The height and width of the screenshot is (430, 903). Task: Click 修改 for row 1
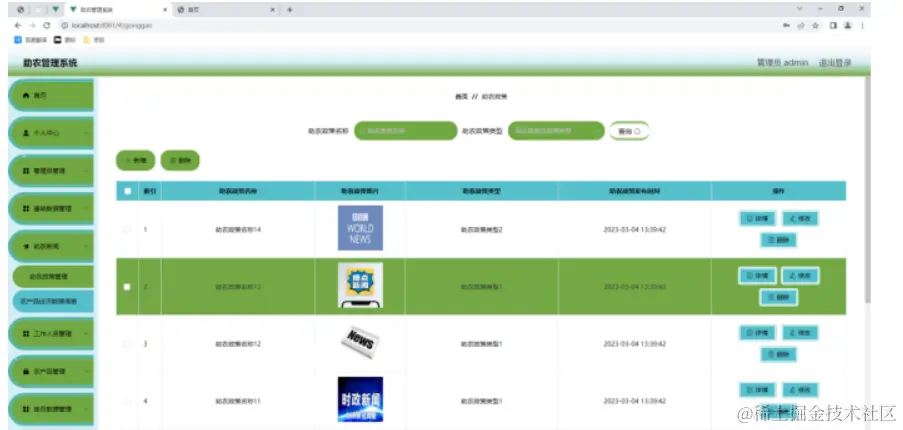800,219
